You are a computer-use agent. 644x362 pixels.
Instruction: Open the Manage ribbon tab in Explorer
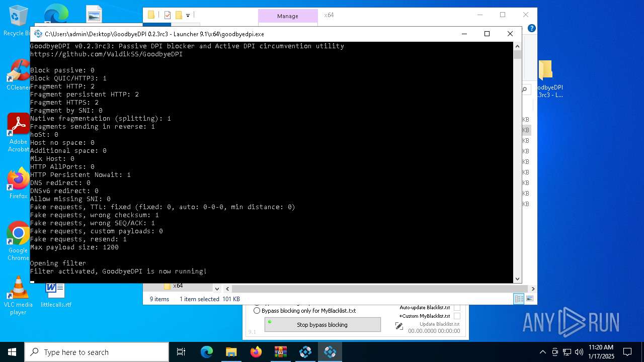[288, 16]
